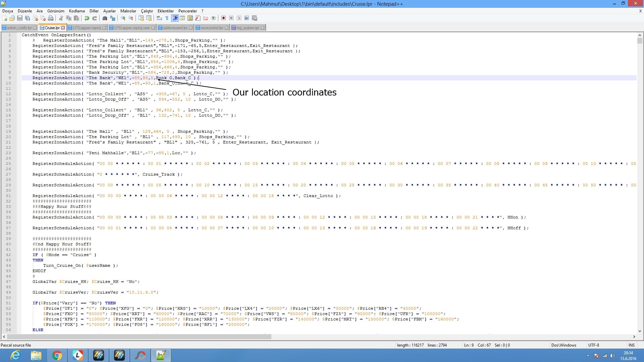Open the Düzenle menu
Image resolution: width=644 pixels, height=362 pixels.
point(25,11)
